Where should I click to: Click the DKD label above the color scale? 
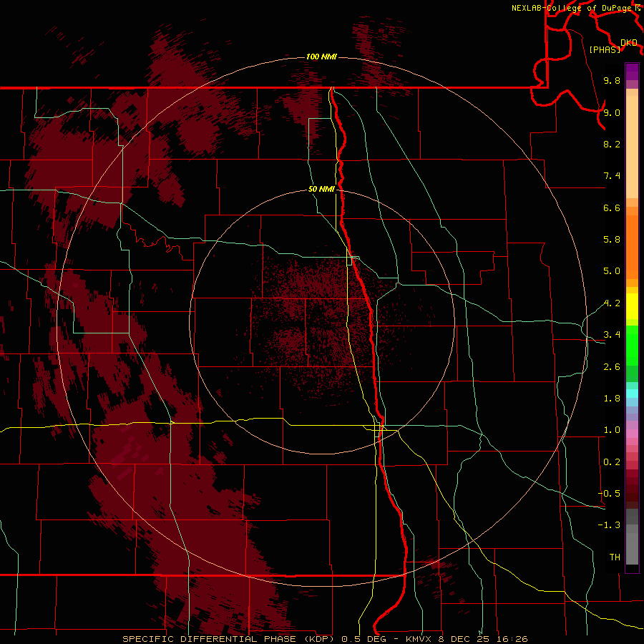coord(629,43)
